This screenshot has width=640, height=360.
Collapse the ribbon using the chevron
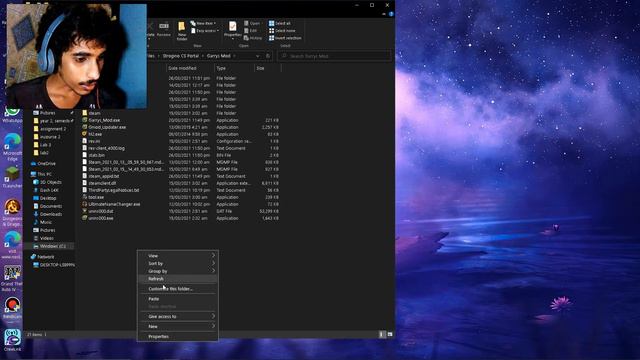tap(384, 14)
